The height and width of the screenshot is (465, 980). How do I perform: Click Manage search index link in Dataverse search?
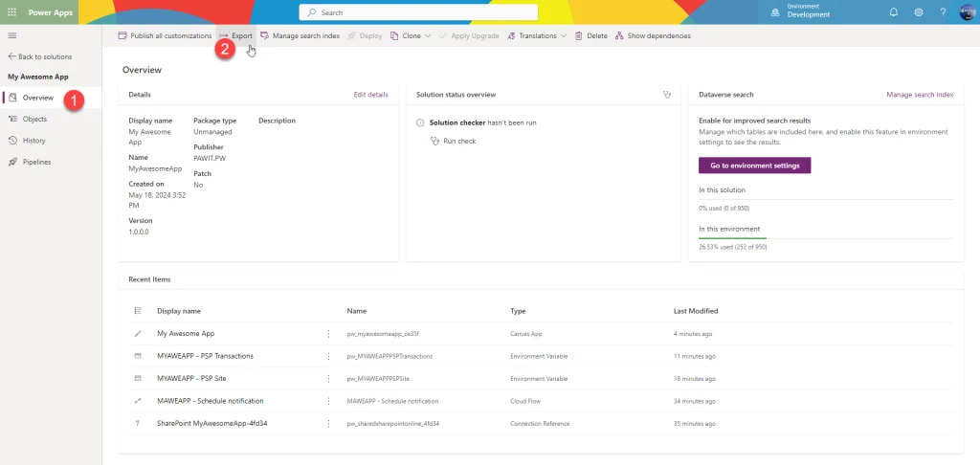click(x=920, y=95)
